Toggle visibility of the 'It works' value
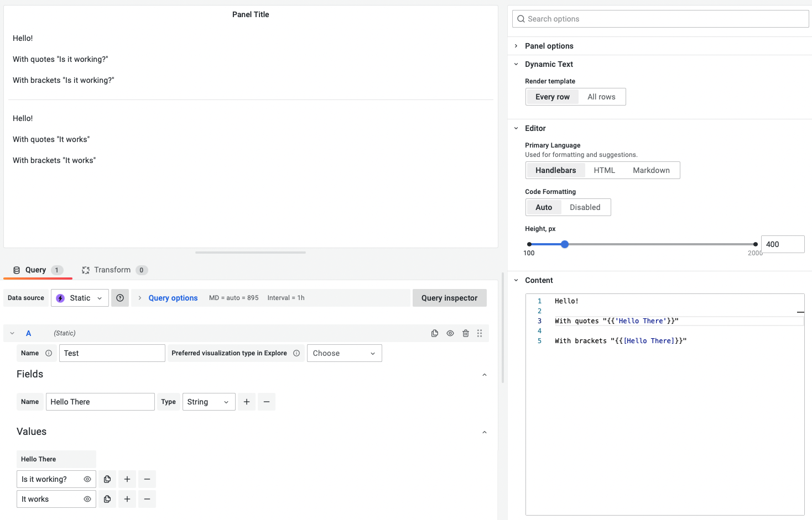Screen dimensions: 812x520 click(x=87, y=498)
